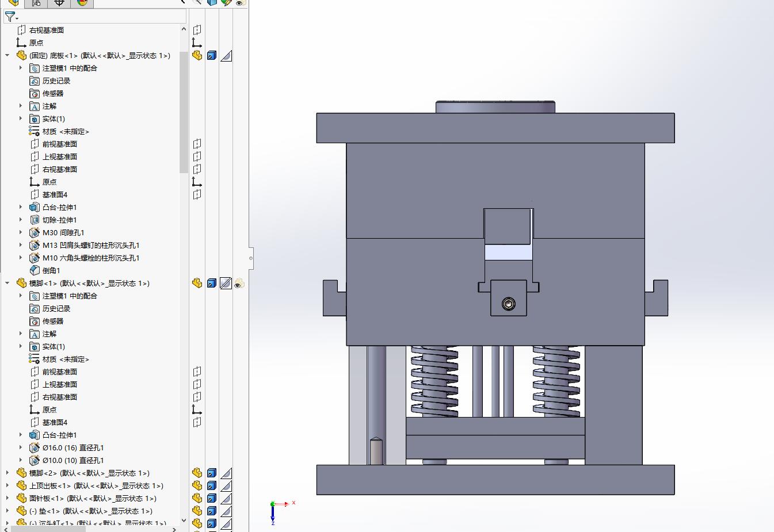Open the FeatureManager design tree tab
This screenshot has height=532, width=774.
click(x=13, y=3)
